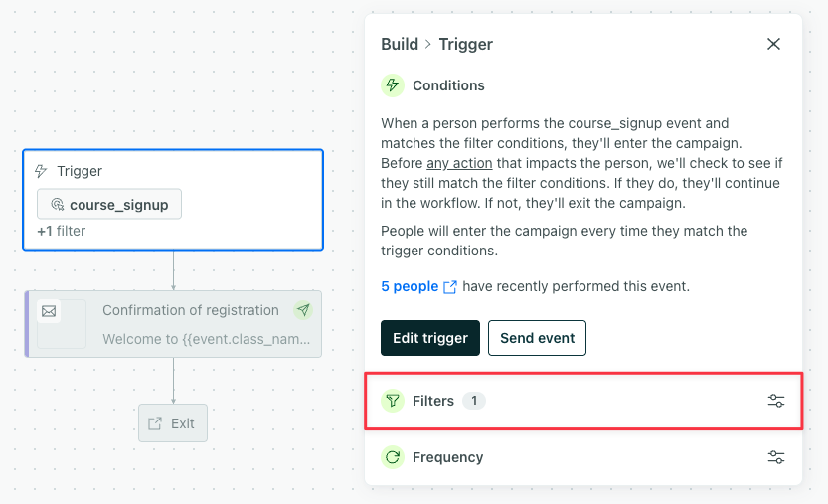Click the Exit node icon
This screenshot has height=504, width=828.
click(x=155, y=423)
